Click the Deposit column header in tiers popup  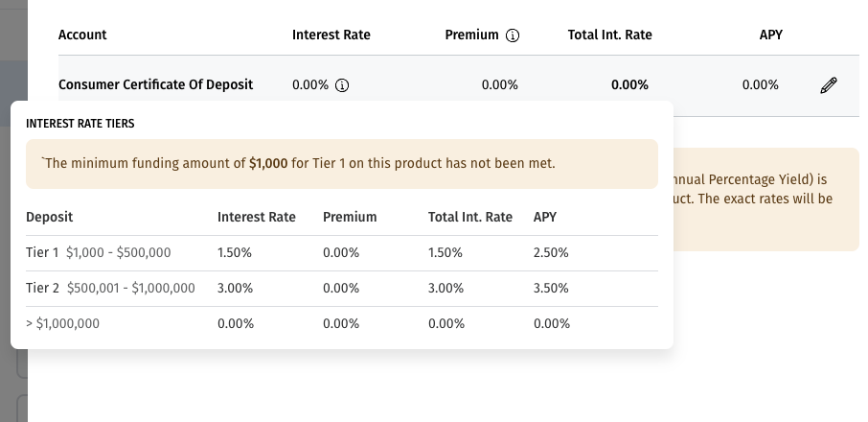[x=50, y=217]
